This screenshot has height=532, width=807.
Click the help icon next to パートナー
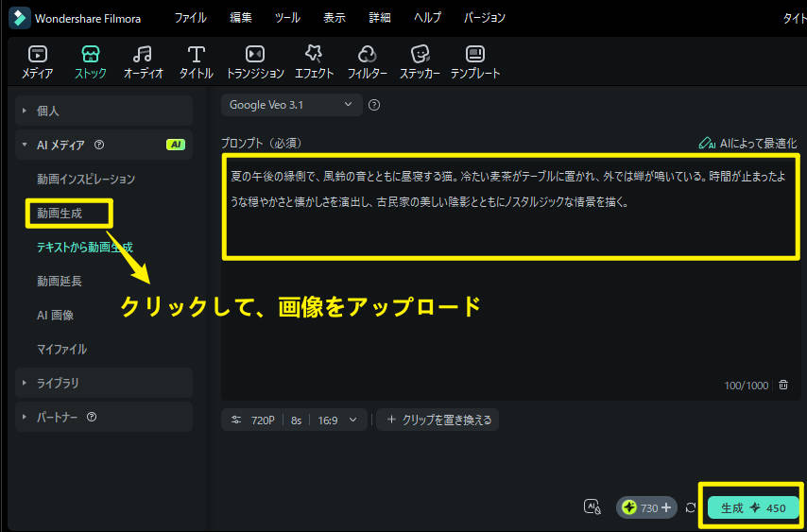pos(92,417)
